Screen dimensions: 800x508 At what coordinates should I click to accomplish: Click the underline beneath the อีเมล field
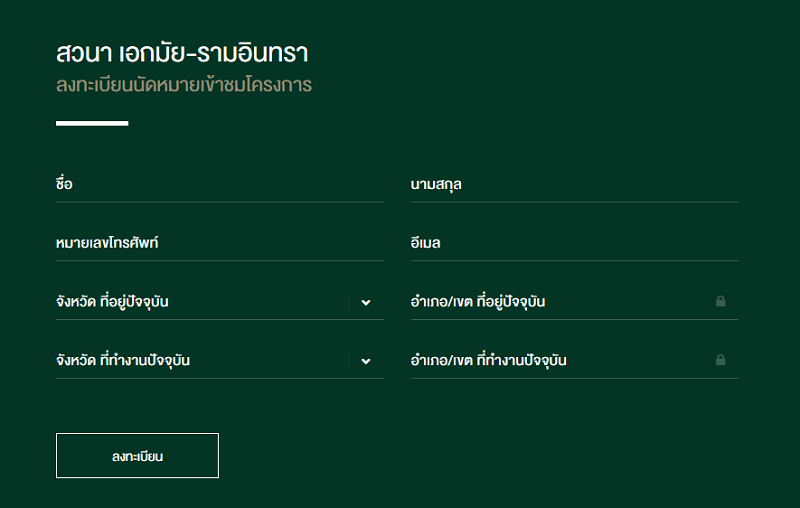point(574,261)
